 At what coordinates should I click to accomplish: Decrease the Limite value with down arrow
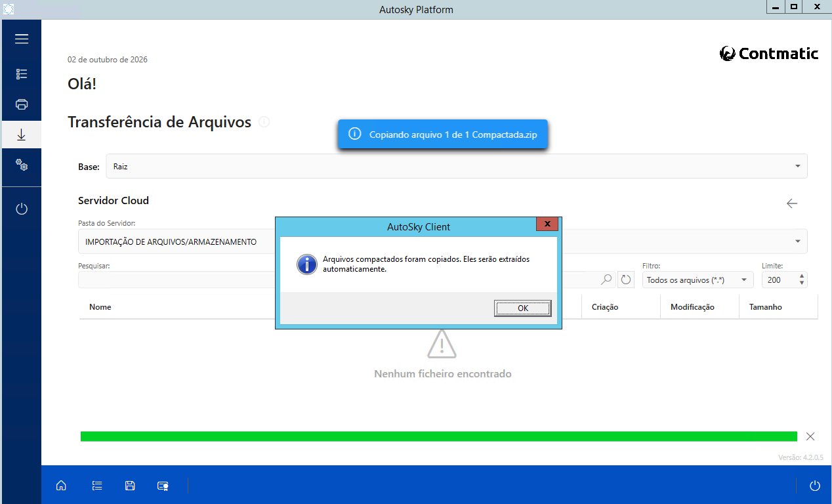click(x=802, y=283)
